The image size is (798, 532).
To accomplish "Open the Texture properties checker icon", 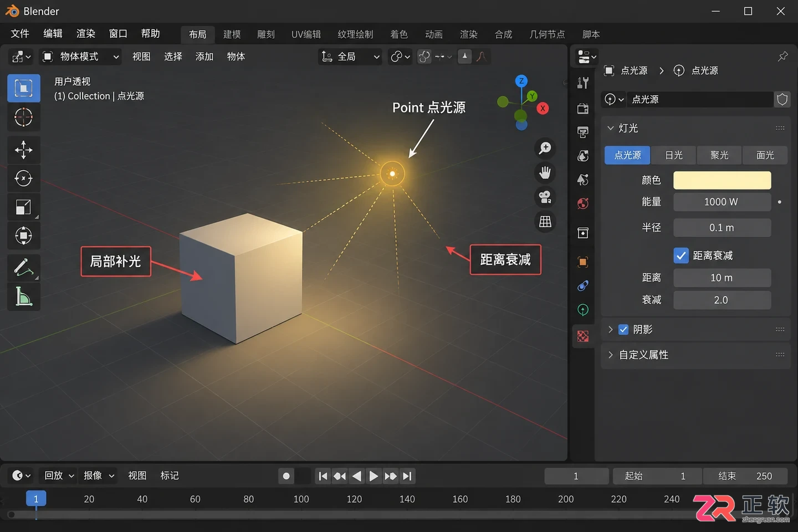I will 583,336.
